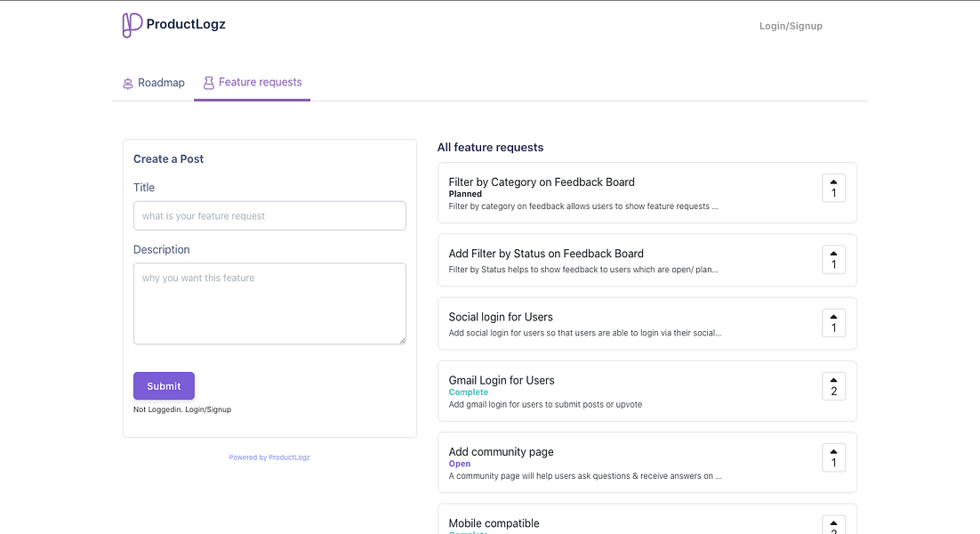The image size is (980, 534).
Task: Upvote Add community page request
Action: point(833,457)
